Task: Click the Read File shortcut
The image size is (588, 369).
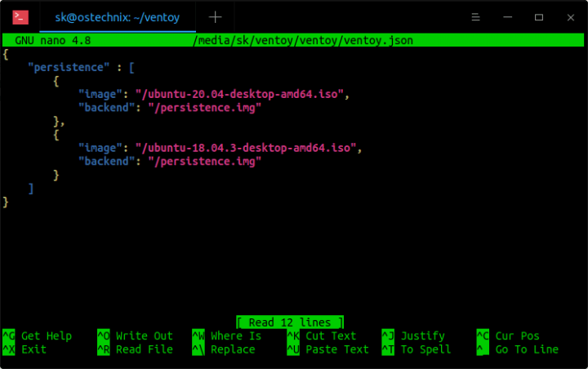Action: click(144, 349)
